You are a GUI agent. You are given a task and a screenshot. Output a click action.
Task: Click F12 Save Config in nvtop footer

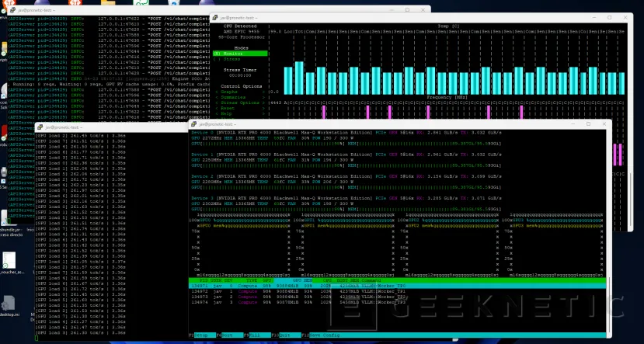coord(321,335)
